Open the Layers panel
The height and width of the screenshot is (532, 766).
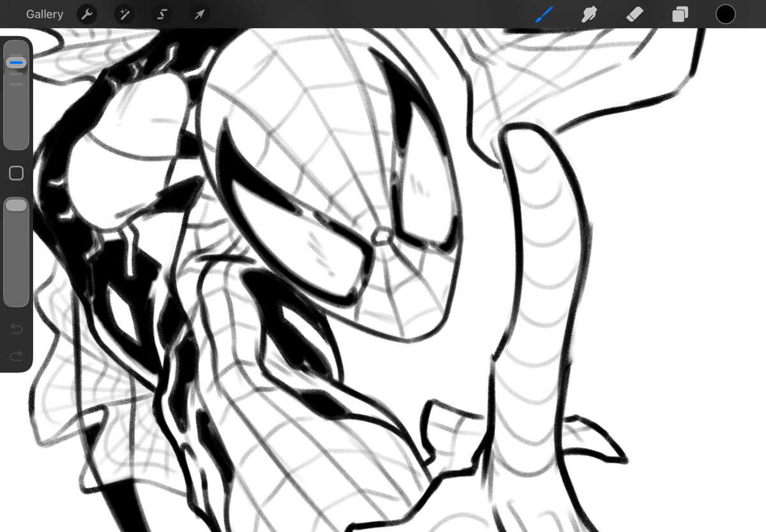click(680, 14)
